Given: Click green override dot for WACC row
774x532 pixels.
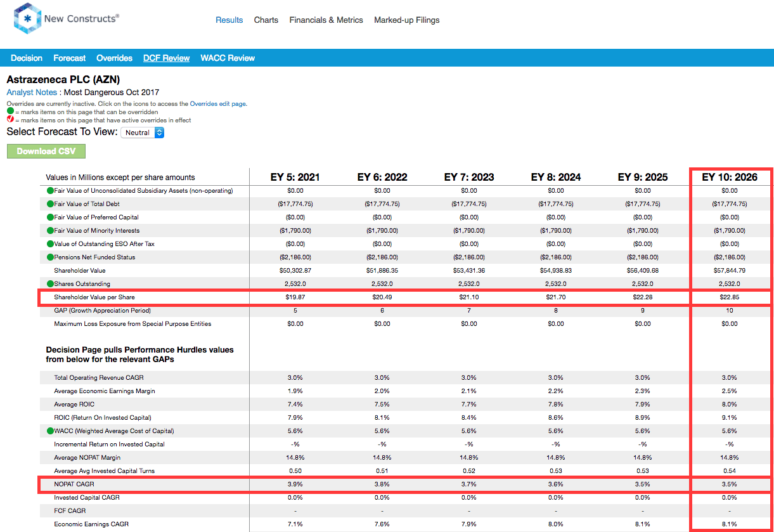Looking at the screenshot, I should click(50, 431).
